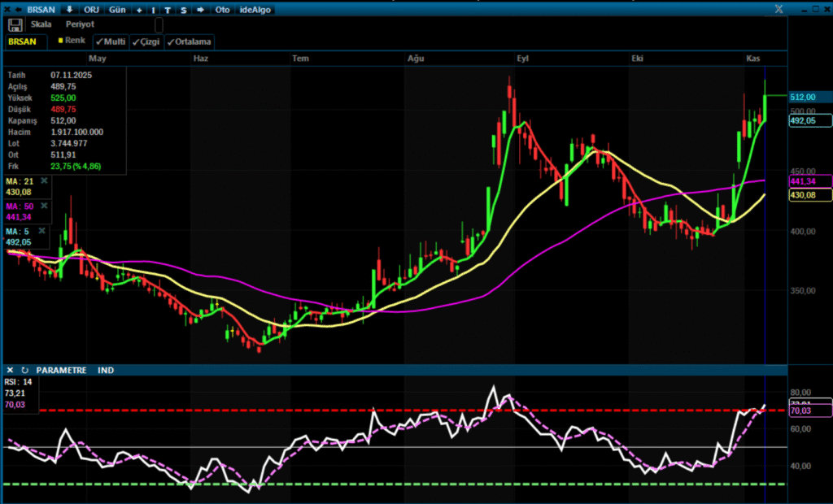Image resolution: width=833 pixels, height=504 pixels.
Task: Select the T text tool icon
Action: (x=168, y=10)
